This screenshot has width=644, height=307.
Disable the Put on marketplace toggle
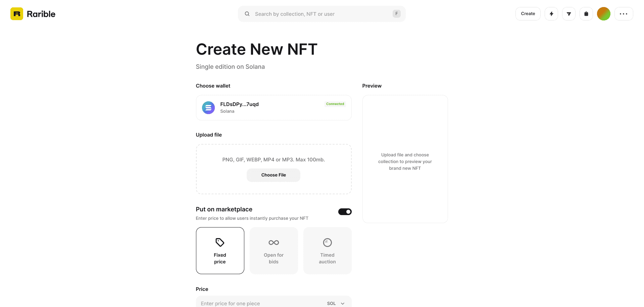tap(345, 211)
